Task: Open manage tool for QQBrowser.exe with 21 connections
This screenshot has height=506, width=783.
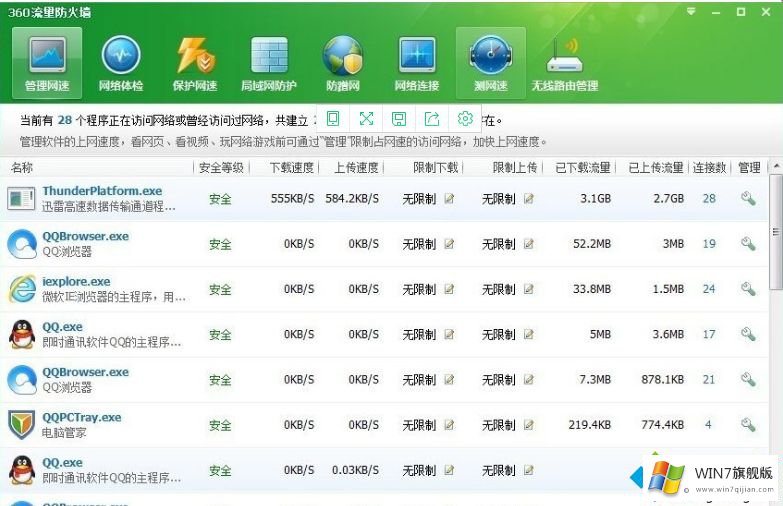Action: (748, 380)
